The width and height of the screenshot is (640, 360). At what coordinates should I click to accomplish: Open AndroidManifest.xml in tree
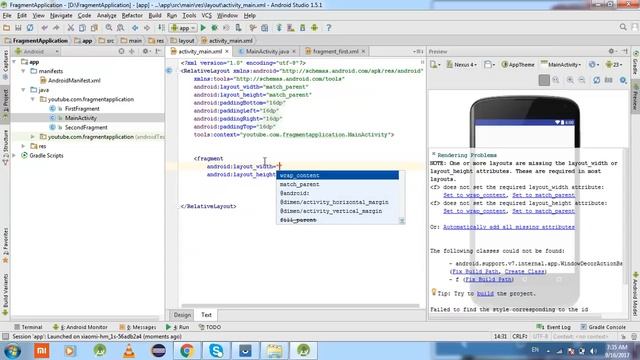tap(74, 80)
